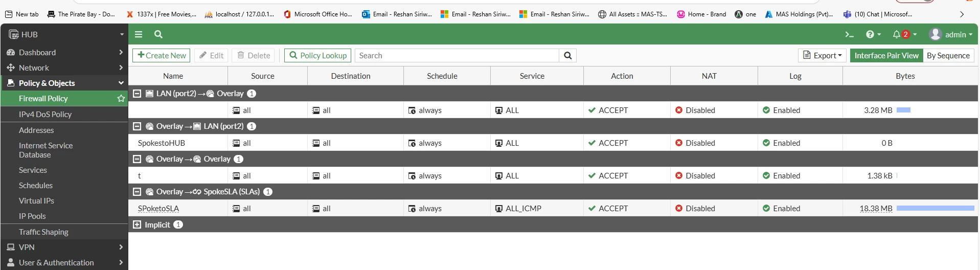Open the localhost / 127.0.0.1 bookmark
Image resolution: width=980 pixels, height=270 pixels.
coord(239,14)
